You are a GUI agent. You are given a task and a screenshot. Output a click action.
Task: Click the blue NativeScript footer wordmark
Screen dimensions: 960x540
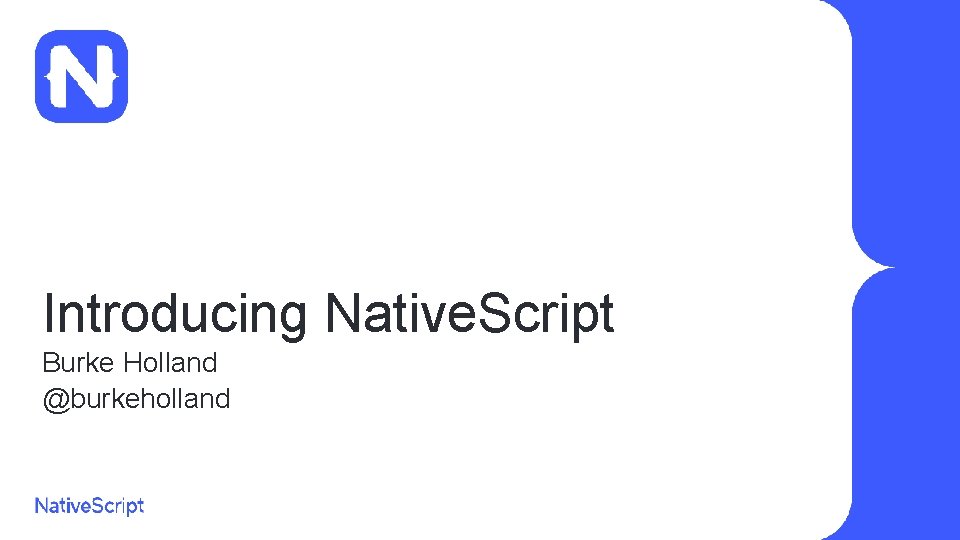pyautogui.click(x=89, y=506)
